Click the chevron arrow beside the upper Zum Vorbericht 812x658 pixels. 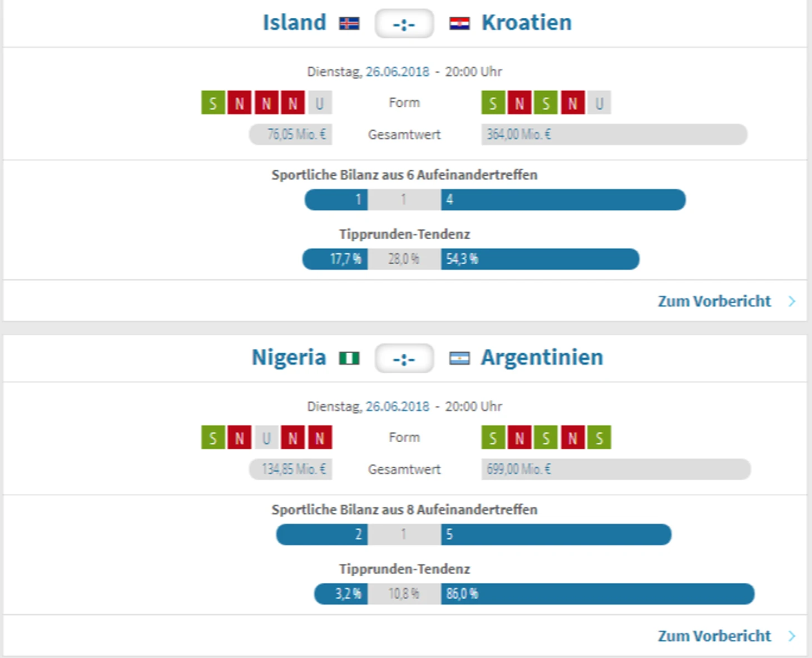(792, 301)
